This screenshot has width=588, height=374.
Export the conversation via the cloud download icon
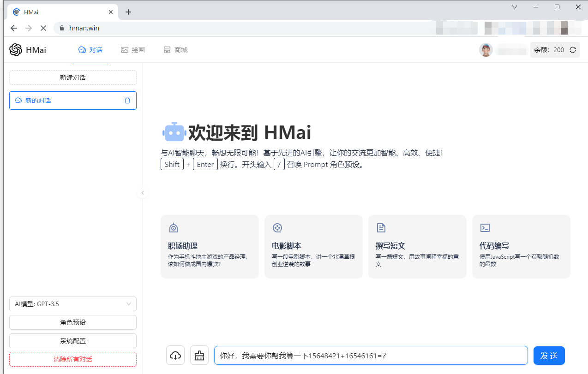(x=175, y=355)
